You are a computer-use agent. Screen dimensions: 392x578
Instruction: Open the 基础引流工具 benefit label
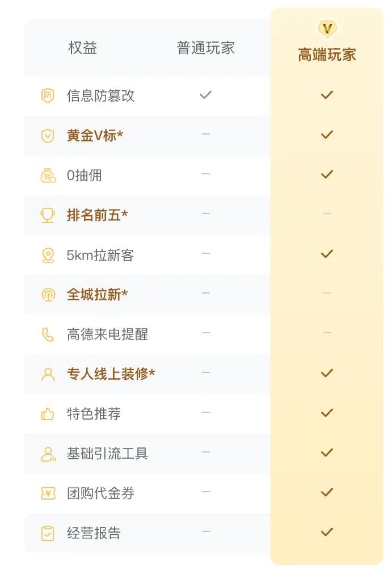107,454
